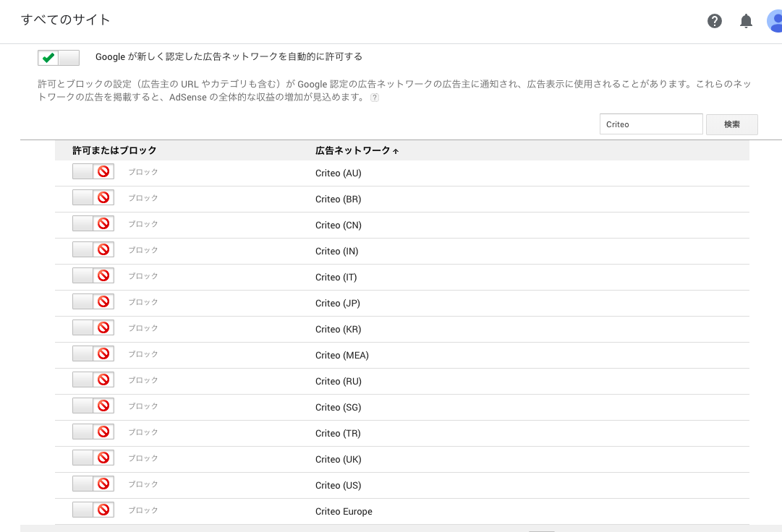Image resolution: width=782 pixels, height=532 pixels.
Task: Focus the Criteo search input field
Action: point(651,124)
